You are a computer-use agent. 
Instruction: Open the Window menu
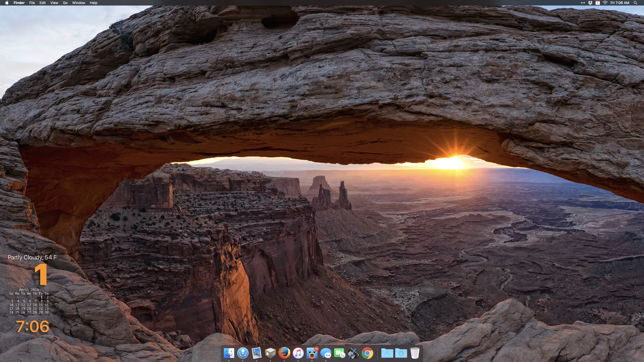pyautogui.click(x=78, y=3)
